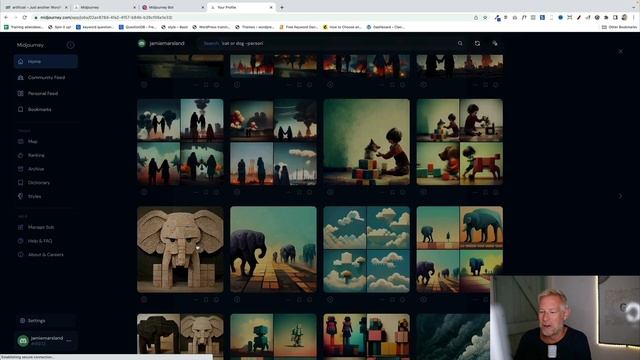Open the four-panel grid of hand-holding silhouettes with smoke

[x=180, y=142]
